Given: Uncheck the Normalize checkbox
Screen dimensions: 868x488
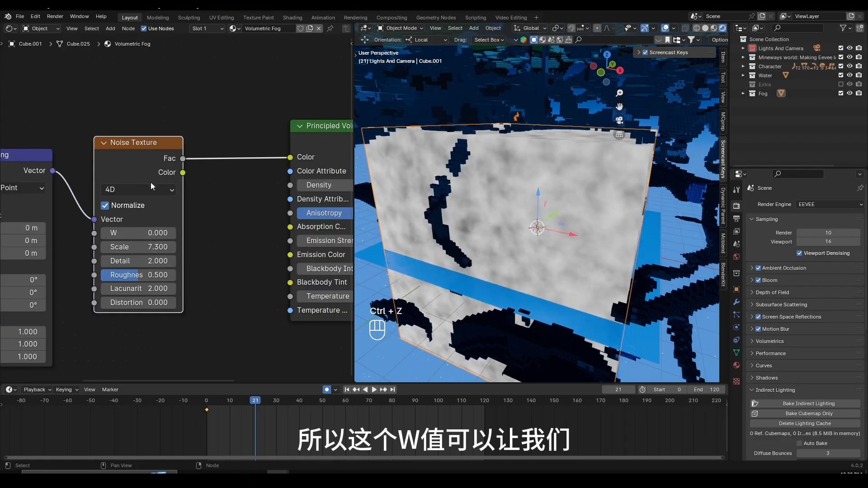Looking at the screenshot, I should tap(105, 206).
